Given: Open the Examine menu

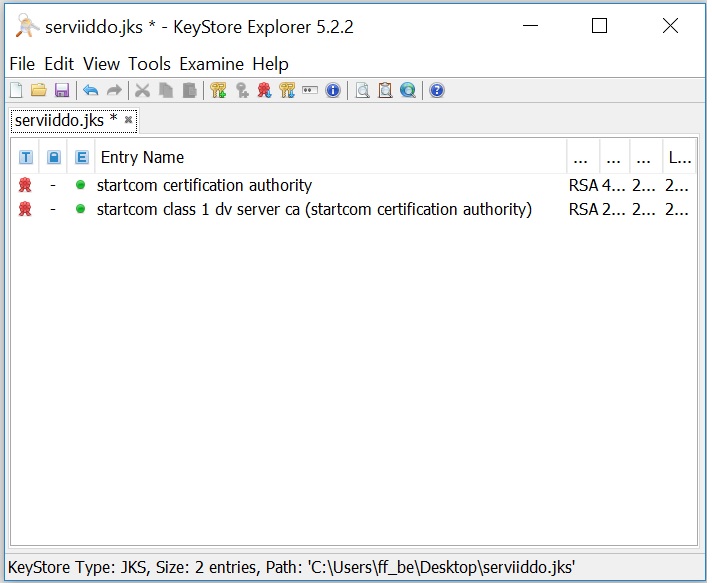Looking at the screenshot, I should tap(212, 64).
